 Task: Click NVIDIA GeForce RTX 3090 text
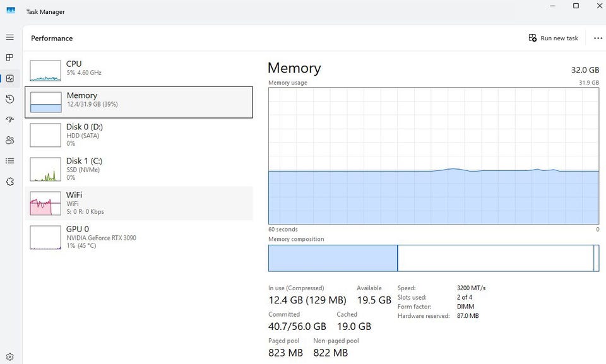pyautogui.click(x=101, y=238)
